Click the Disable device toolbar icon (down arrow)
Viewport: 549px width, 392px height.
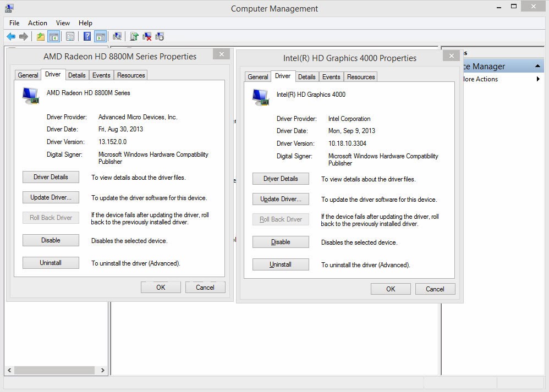(x=160, y=36)
